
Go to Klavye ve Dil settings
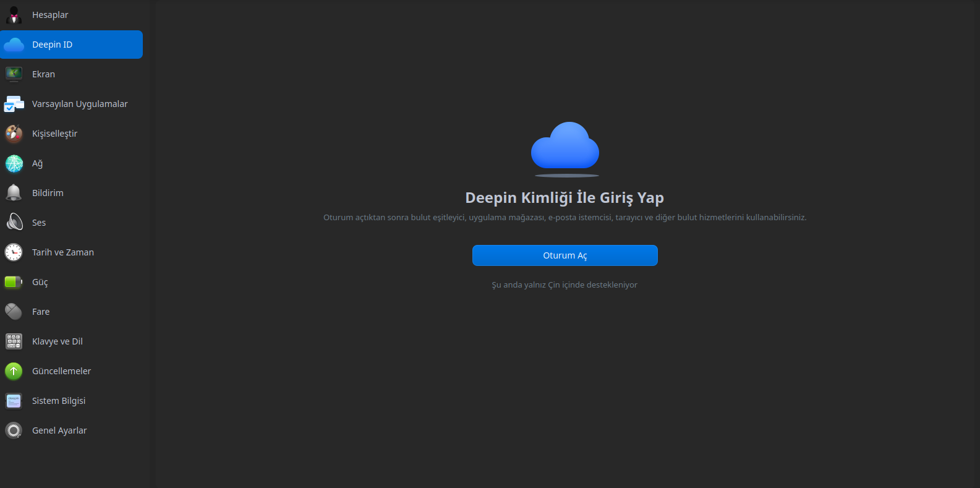point(72,341)
